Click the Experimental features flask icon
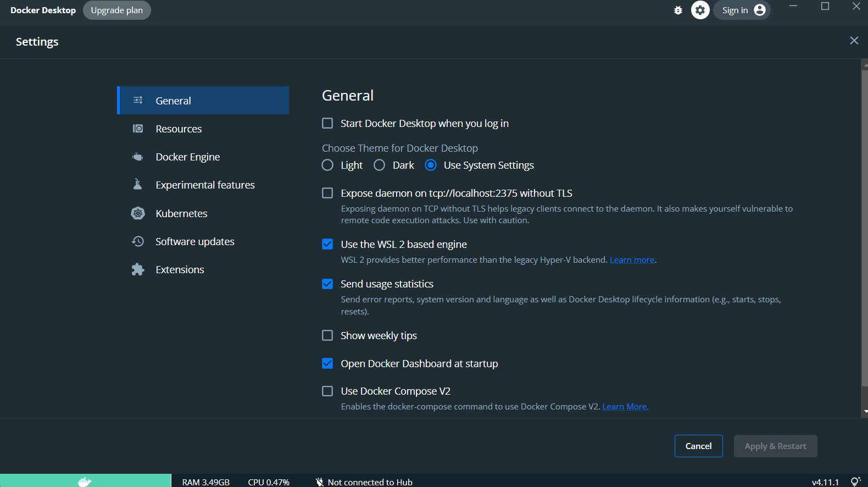The image size is (868, 487). (137, 184)
